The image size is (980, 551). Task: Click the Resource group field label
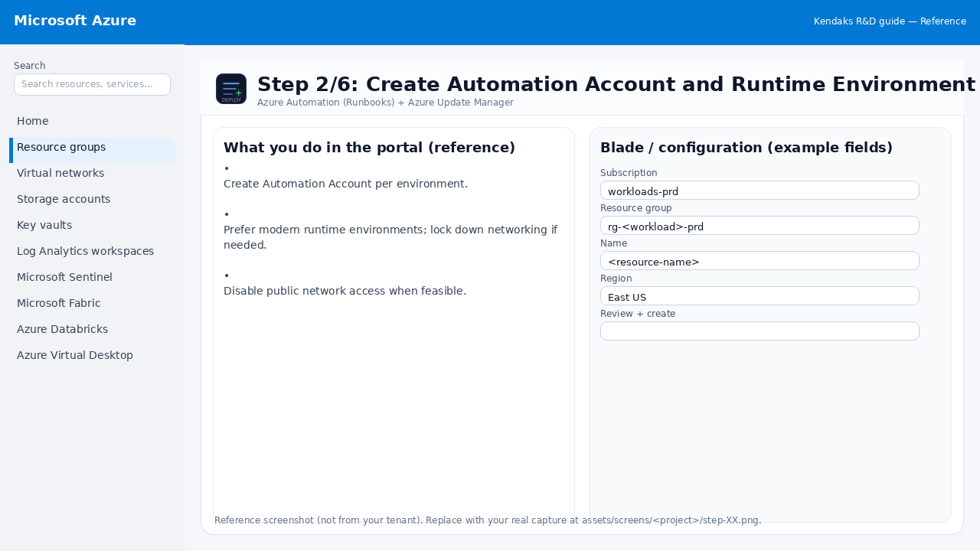point(636,208)
